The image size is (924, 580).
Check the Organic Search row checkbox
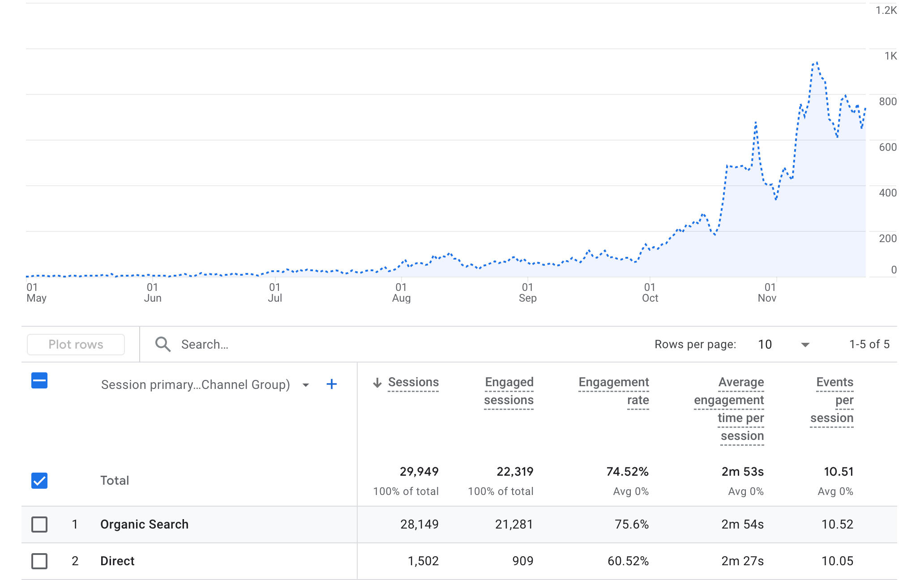pos(39,524)
